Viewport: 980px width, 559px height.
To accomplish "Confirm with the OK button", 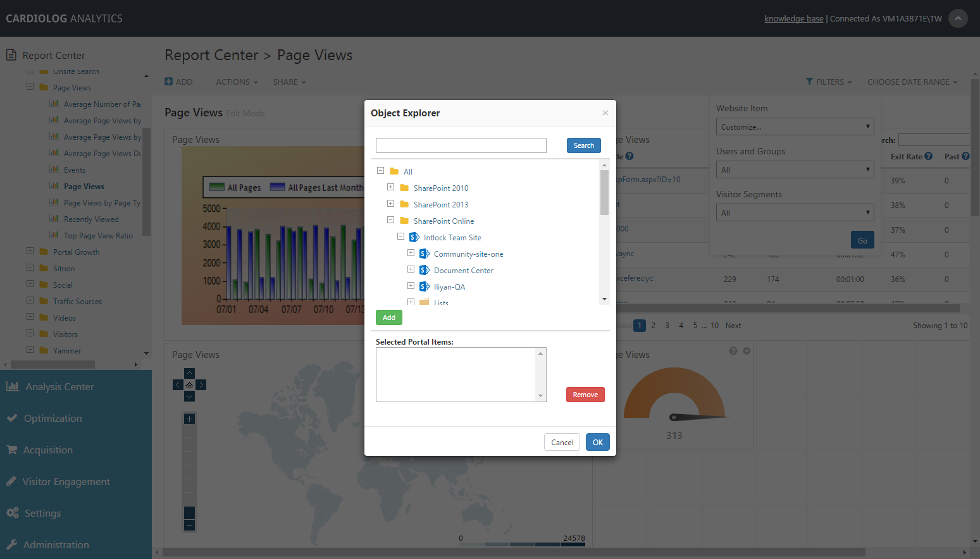I will [597, 442].
